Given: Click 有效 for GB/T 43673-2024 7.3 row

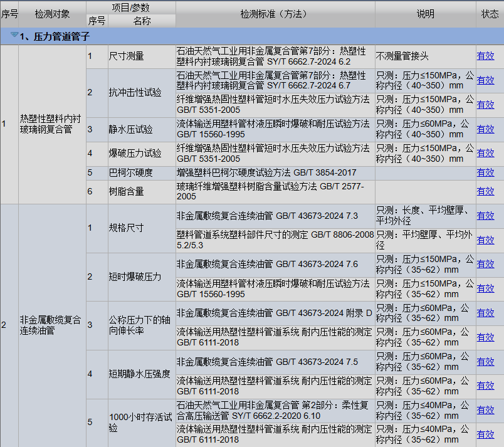Looking at the screenshot, I should (485, 216).
